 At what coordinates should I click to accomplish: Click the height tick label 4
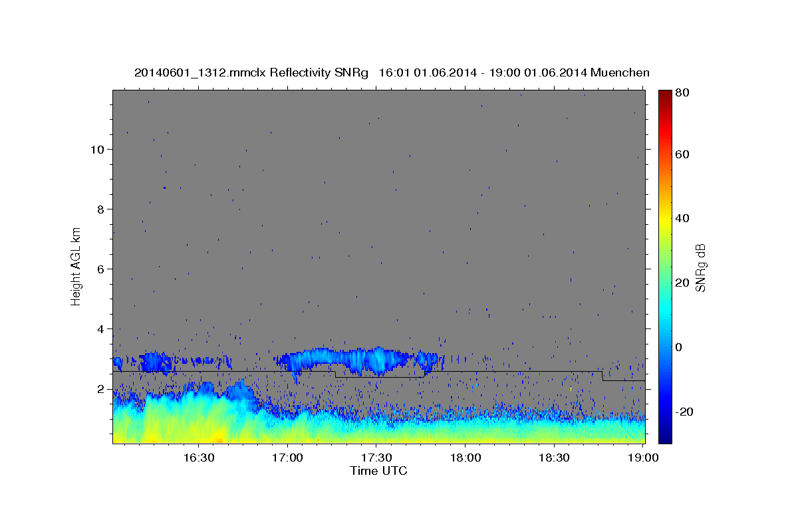(x=101, y=329)
